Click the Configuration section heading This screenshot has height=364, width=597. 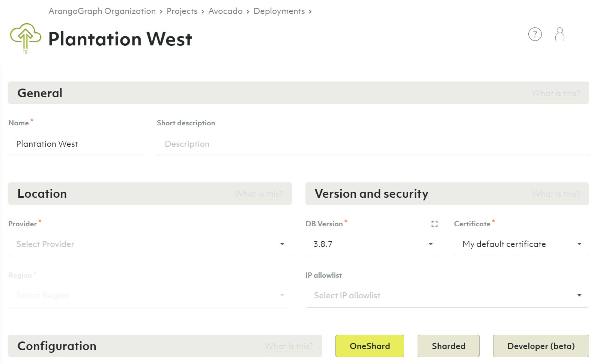(57, 346)
